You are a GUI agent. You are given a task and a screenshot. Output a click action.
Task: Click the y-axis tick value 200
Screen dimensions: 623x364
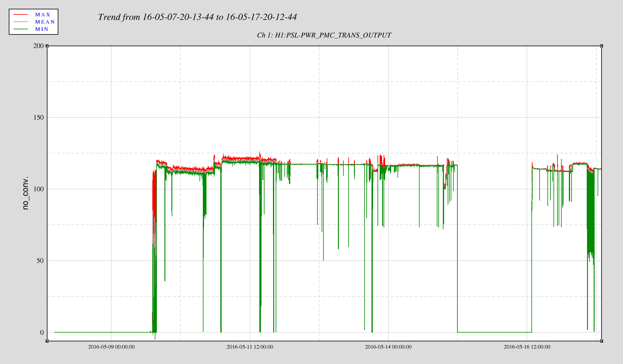[x=38, y=46]
